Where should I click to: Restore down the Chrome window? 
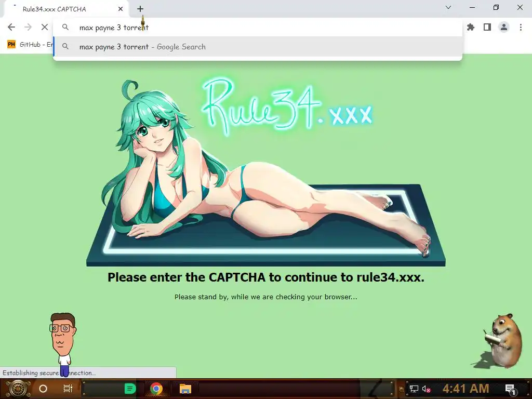pyautogui.click(x=496, y=7)
